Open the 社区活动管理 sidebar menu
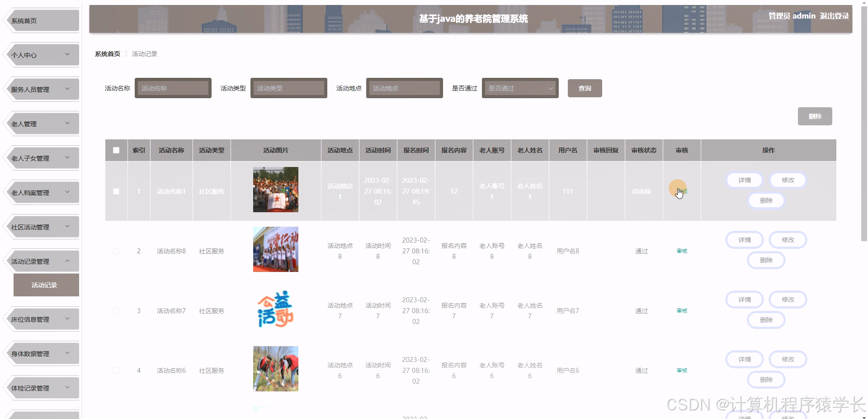Image resolution: width=868 pixels, height=419 pixels. tap(41, 227)
